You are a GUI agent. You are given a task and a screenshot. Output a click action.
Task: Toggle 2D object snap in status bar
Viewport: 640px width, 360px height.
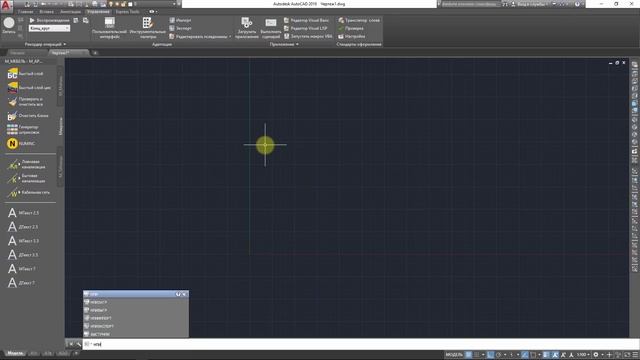(533, 355)
